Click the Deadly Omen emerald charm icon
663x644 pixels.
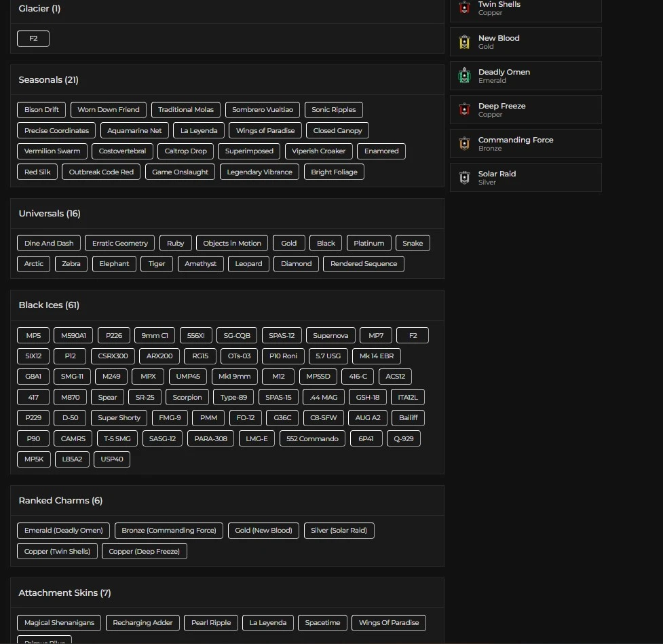point(464,76)
